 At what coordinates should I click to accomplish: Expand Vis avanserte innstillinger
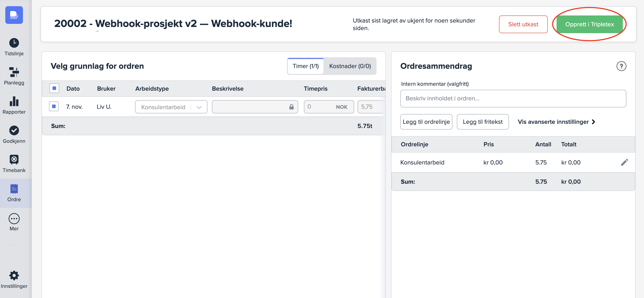click(556, 122)
